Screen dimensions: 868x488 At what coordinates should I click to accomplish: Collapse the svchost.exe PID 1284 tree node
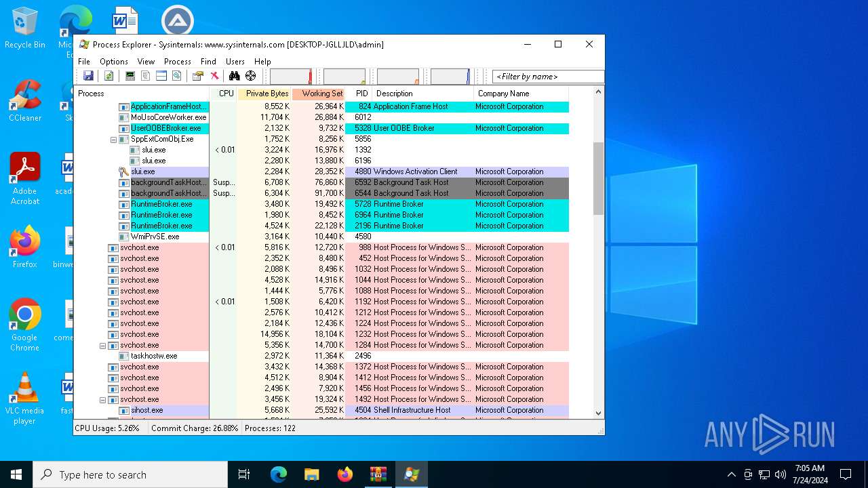[102, 345]
